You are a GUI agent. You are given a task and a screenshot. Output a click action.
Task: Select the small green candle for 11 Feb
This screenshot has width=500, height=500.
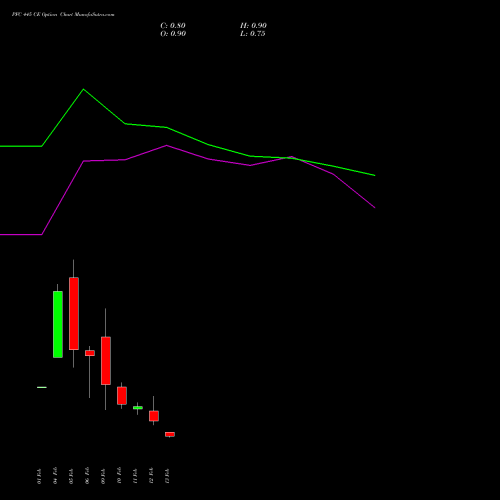click(x=138, y=408)
